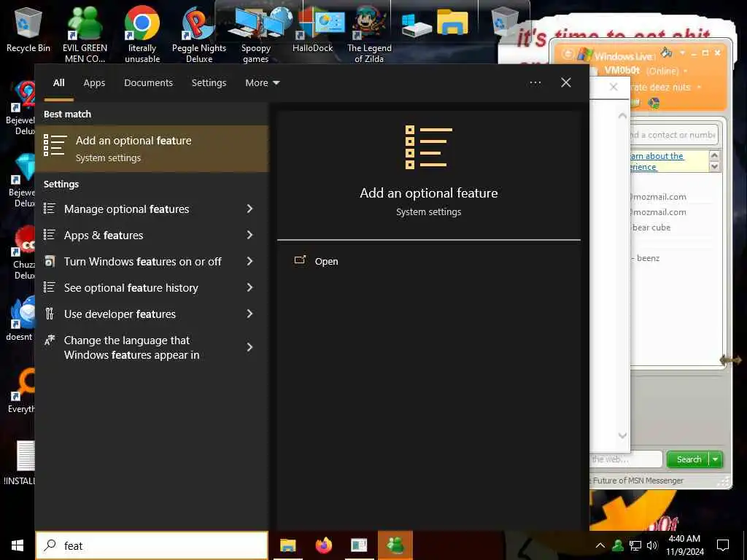Switch to the Settings search tab
This screenshot has width=747, height=560.
coord(209,82)
